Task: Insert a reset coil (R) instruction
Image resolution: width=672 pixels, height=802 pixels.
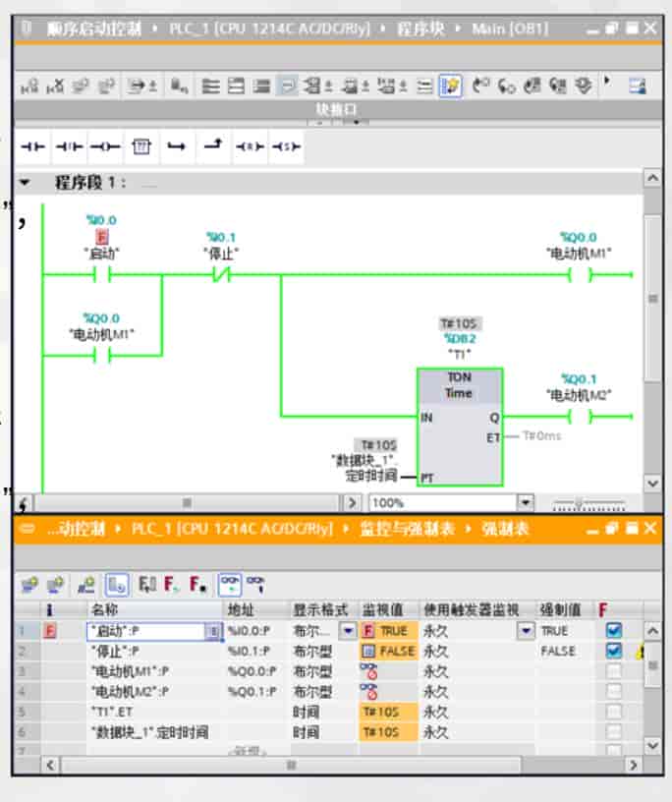Action: (x=251, y=146)
